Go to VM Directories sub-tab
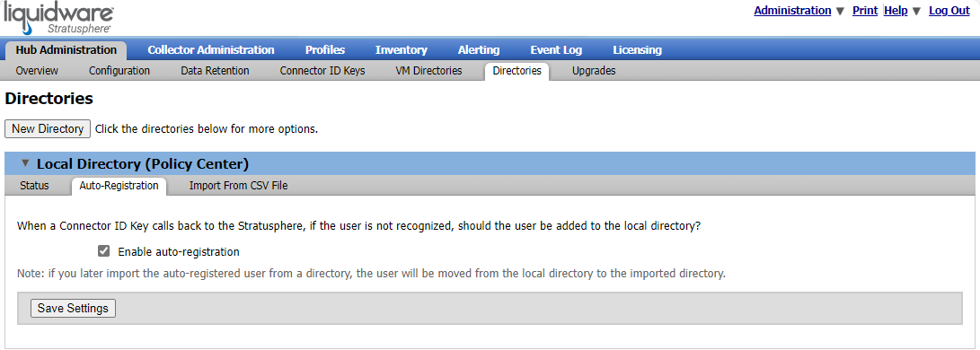This screenshot has width=980, height=350. [x=428, y=71]
